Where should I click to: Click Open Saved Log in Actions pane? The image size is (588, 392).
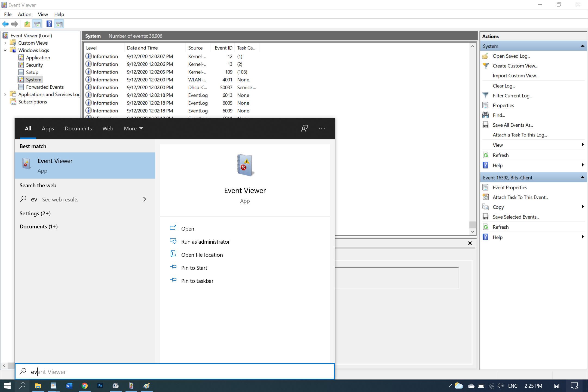click(511, 56)
